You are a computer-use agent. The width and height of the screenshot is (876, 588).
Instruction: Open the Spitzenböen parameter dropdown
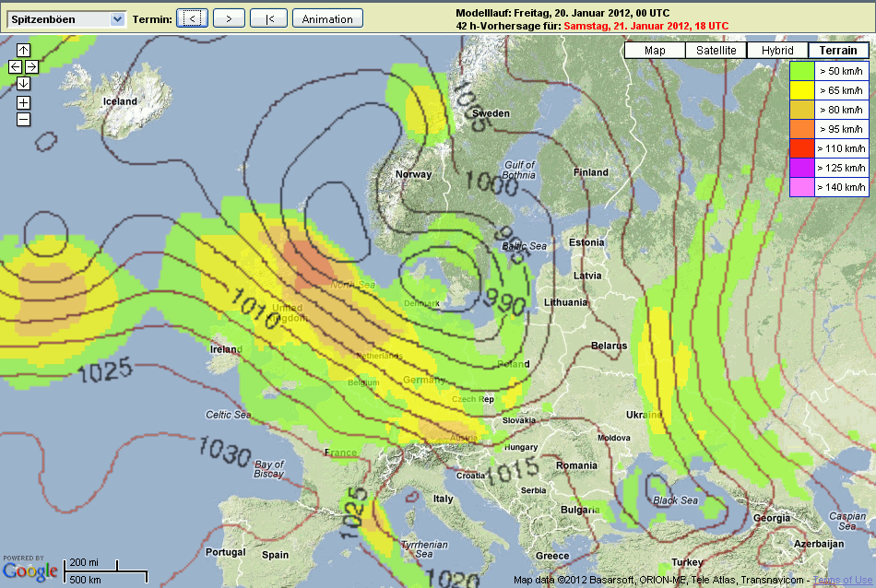pos(66,19)
